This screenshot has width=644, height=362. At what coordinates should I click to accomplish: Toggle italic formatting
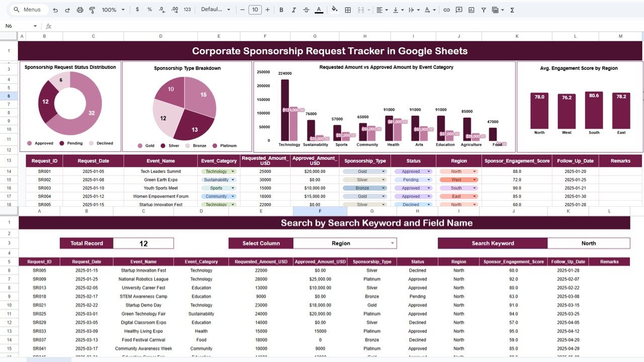pyautogui.click(x=294, y=10)
